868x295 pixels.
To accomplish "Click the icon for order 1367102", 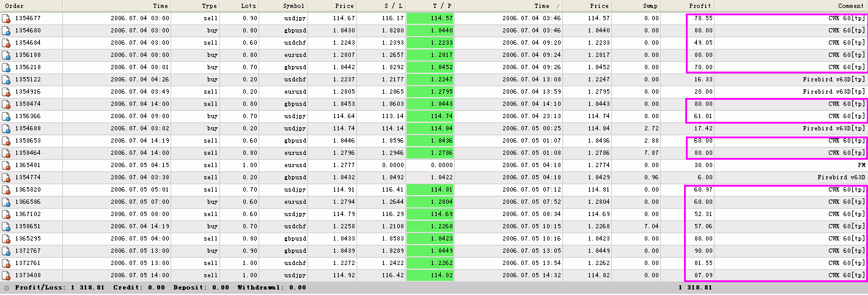I will 6,214.
